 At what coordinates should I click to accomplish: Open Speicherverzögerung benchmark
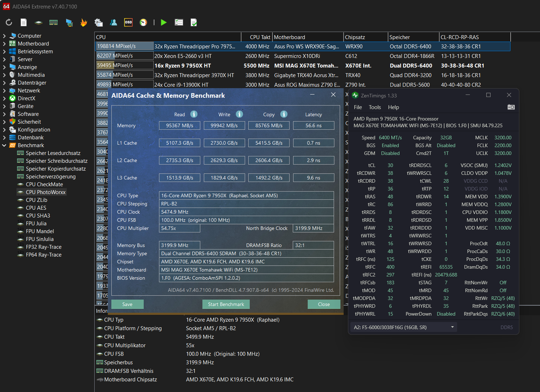[51, 177]
